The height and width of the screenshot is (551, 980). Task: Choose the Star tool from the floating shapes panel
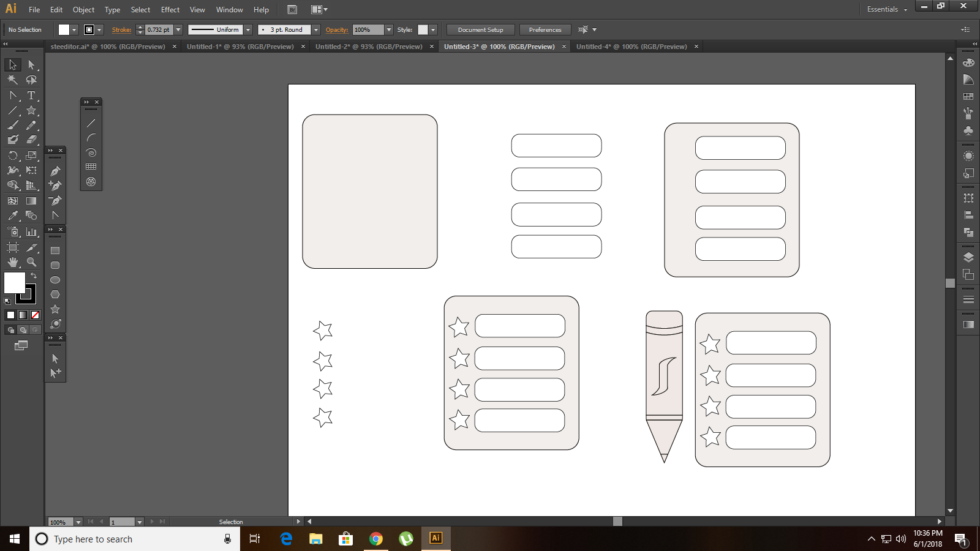(55, 308)
